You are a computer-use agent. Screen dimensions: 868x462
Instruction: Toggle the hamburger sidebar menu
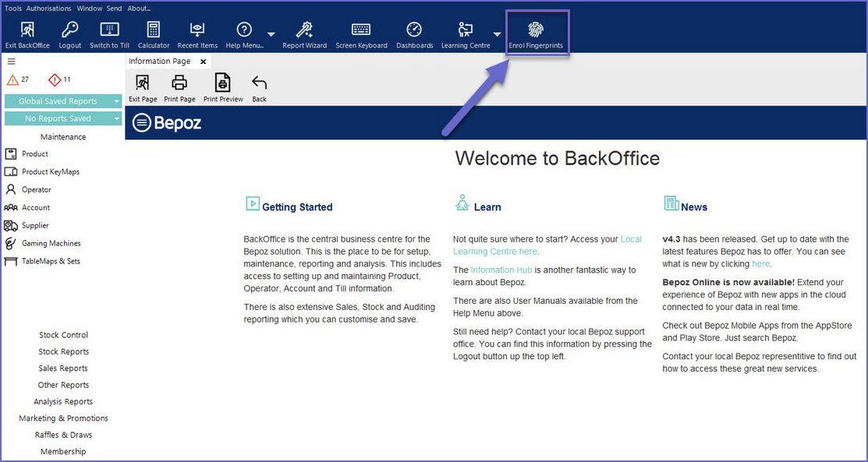(12, 61)
